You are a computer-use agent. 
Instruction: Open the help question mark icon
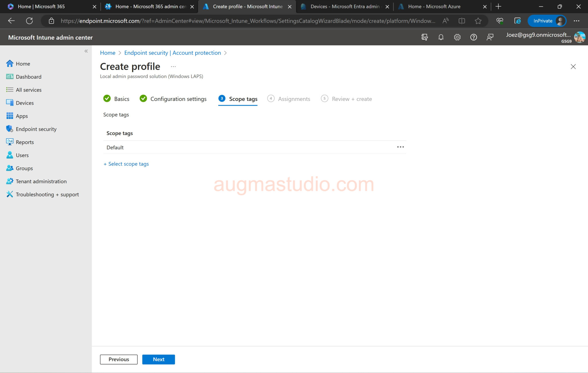pyautogui.click(x=474, y=37)
